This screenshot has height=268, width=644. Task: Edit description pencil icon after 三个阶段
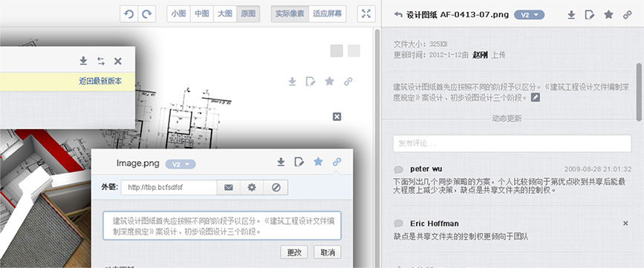tap(535, 98)
